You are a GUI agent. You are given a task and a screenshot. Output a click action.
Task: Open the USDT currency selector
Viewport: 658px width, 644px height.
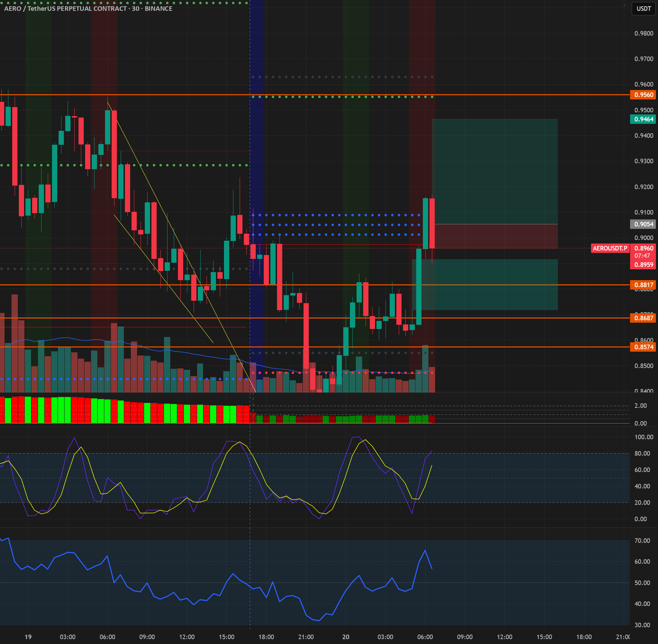(643, 9)
